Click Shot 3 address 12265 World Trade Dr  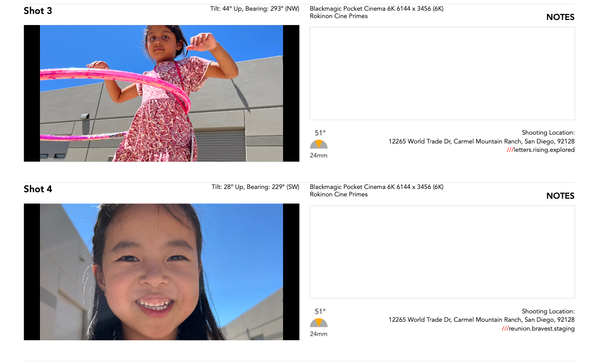click(482, 141)
